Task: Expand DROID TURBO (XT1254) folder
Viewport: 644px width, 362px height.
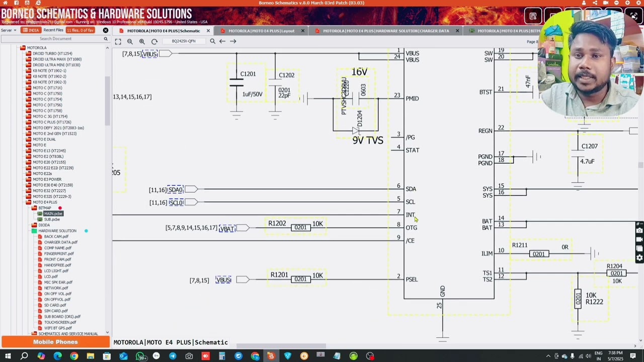Action: (x=52, y=53)
